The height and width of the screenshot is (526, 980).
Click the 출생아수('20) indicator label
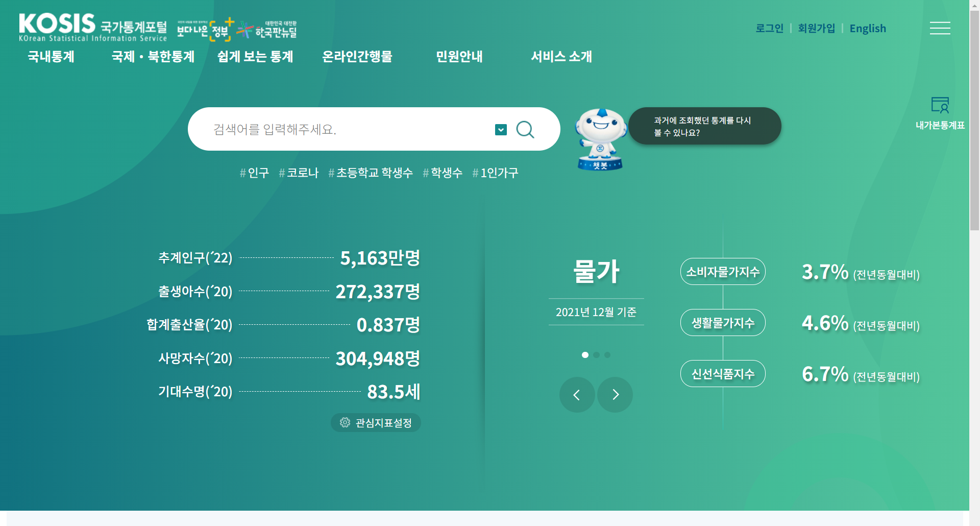[195, 292]
